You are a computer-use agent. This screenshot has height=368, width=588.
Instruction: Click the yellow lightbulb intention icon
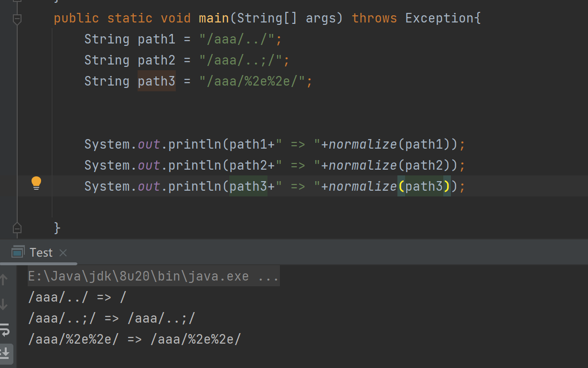tap(36, 183)
